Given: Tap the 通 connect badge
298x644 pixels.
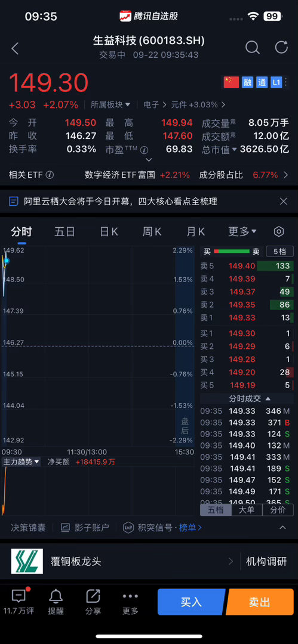Looking at the screenshot, I should 262,82.
